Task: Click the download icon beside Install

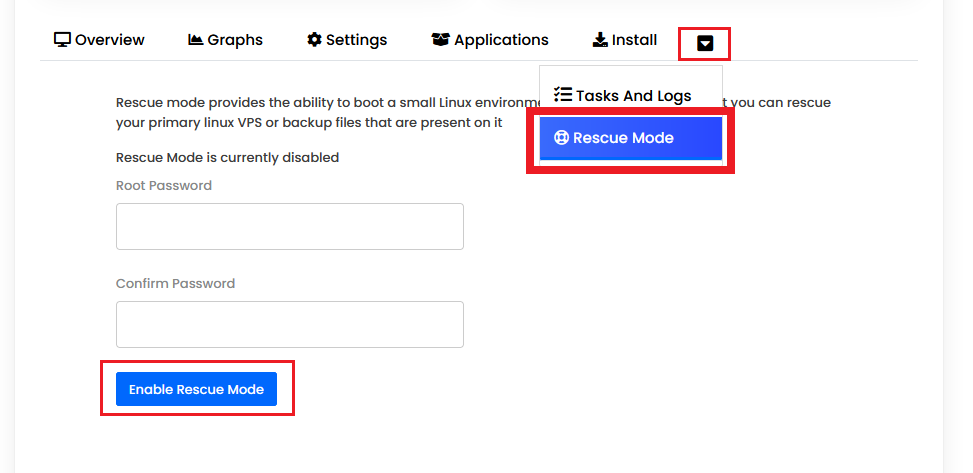Action: 600,40
